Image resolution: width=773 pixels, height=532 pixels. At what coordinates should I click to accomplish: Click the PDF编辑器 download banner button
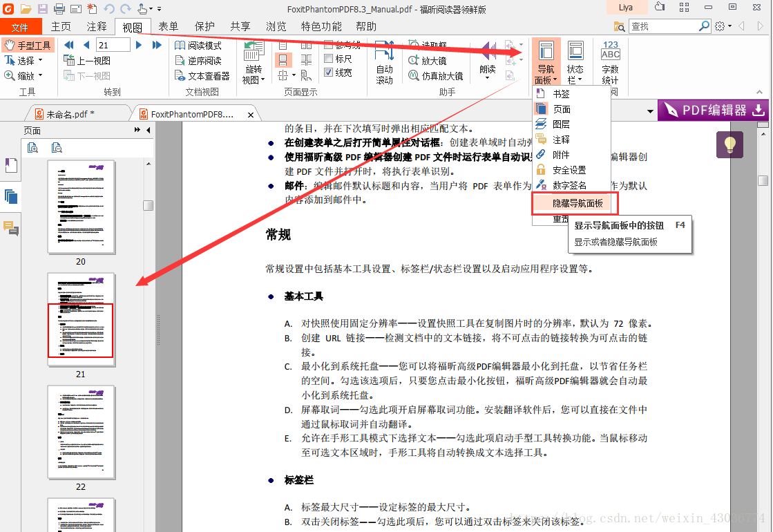point(714,110)
